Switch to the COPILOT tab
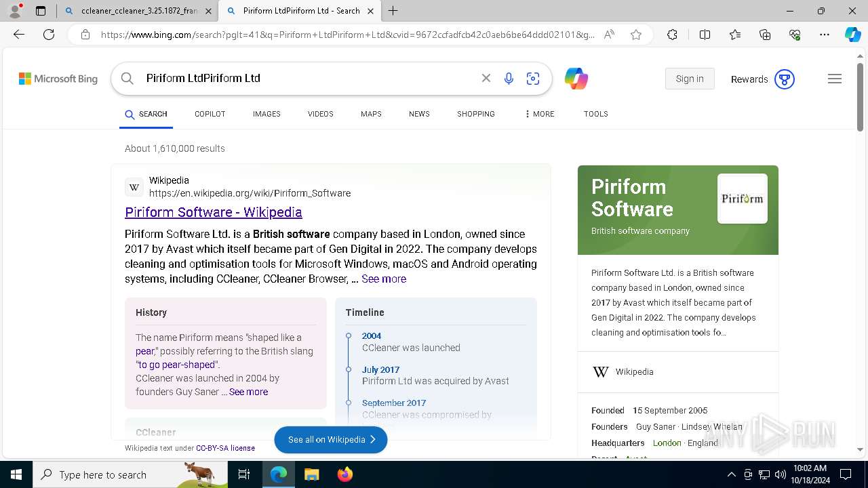 click(210, 114)
